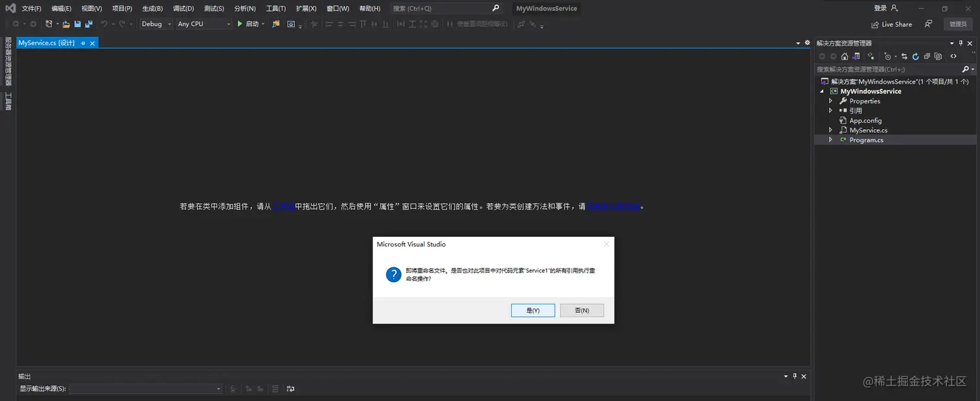Open the 服务器资源管理器 side tab
Image resolution: width=980 pixels, height=401 pixels.
click(8, 61)
